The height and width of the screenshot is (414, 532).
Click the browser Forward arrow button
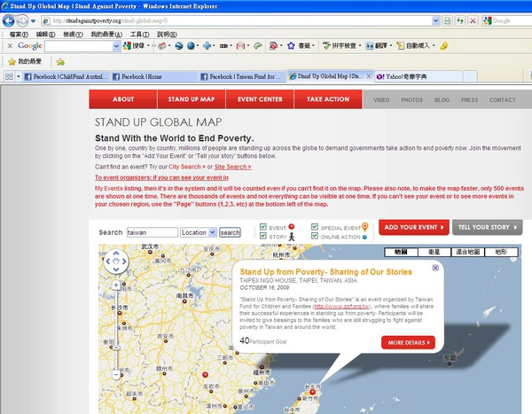click(x=22, y=21)
